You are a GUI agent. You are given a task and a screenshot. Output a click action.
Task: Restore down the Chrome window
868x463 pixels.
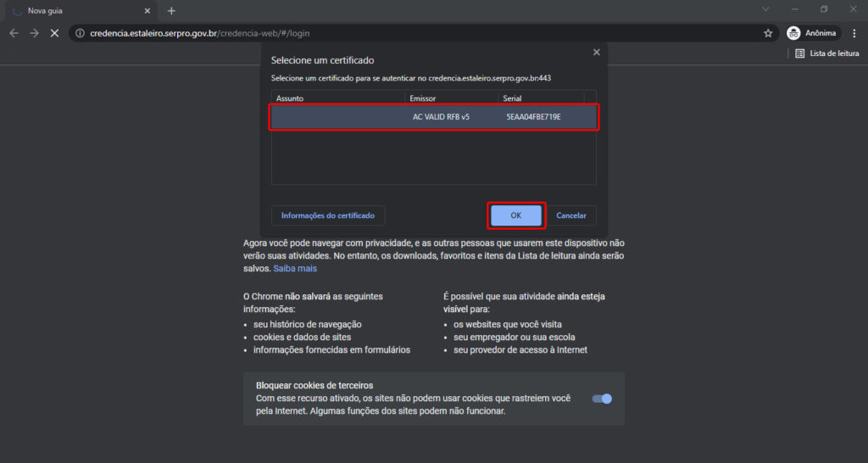tap(824, 9)
